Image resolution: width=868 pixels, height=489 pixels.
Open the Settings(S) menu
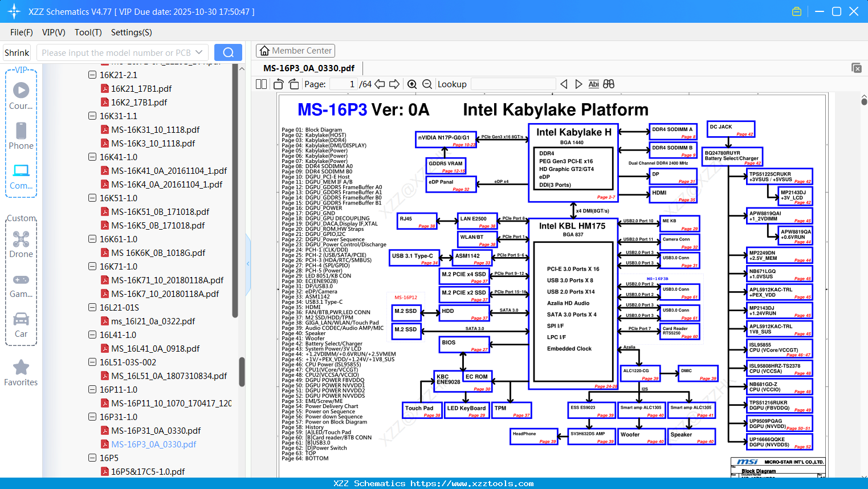tap(132, 32)
